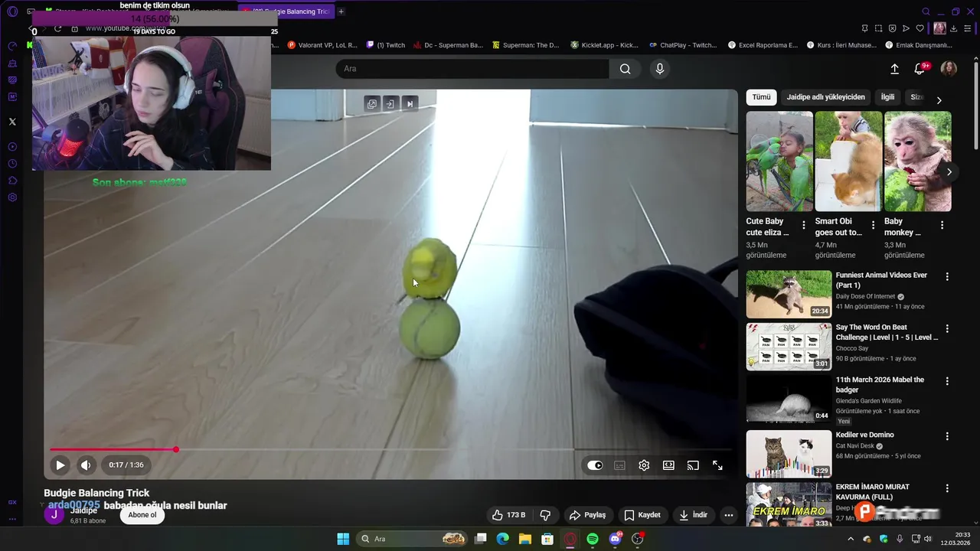
Task: Open Spotify from the taskbar
Action: pyautogui.click(x=593, y=539)
